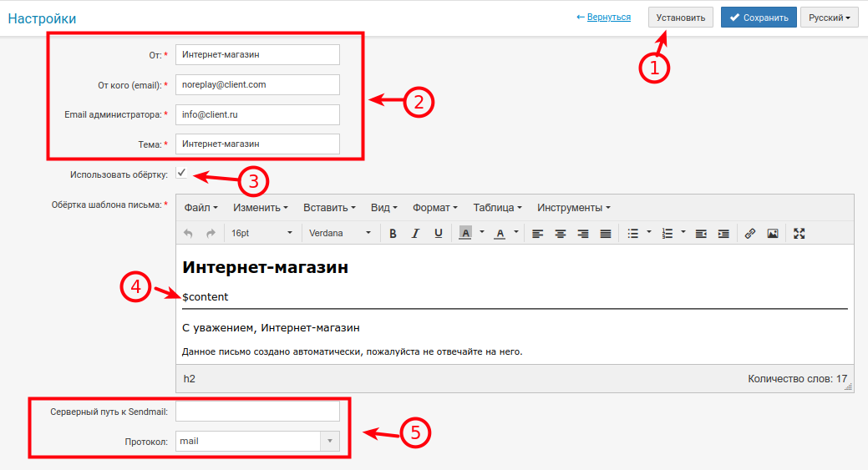Apply text color to selection

(x=500, y=234)
